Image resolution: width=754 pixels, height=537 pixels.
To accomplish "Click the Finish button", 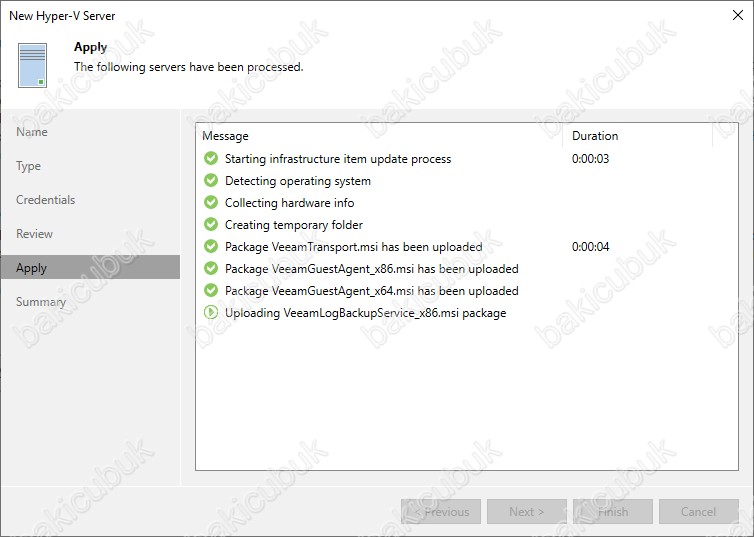I will [613, 512].
